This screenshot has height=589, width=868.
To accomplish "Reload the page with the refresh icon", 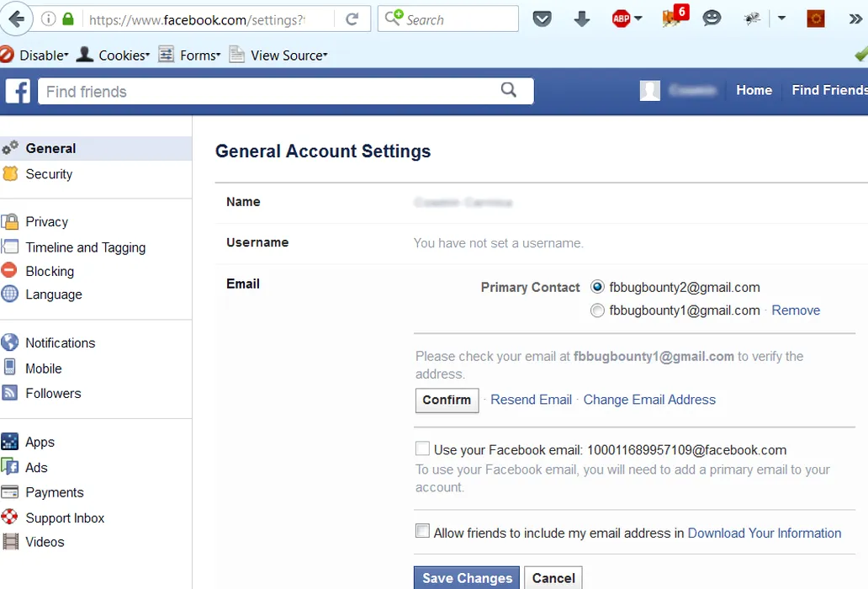I will 352,19.
